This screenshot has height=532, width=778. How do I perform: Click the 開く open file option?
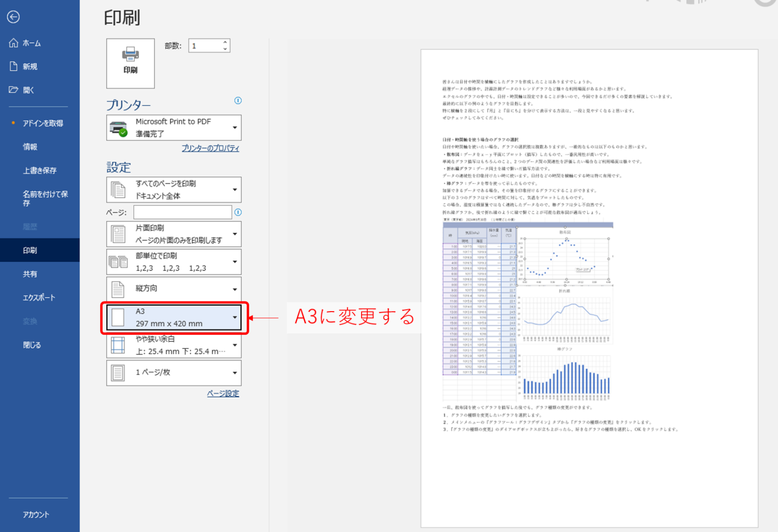[29, 90]
